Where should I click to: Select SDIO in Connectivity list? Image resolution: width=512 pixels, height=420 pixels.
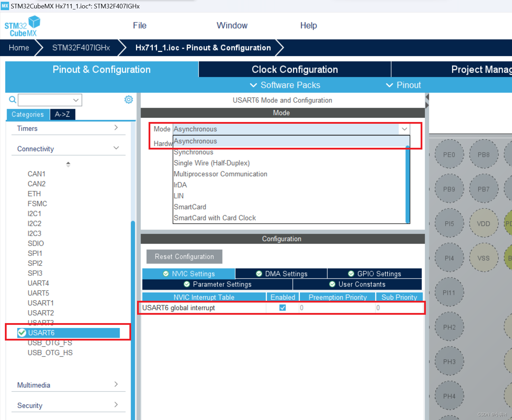36,243
